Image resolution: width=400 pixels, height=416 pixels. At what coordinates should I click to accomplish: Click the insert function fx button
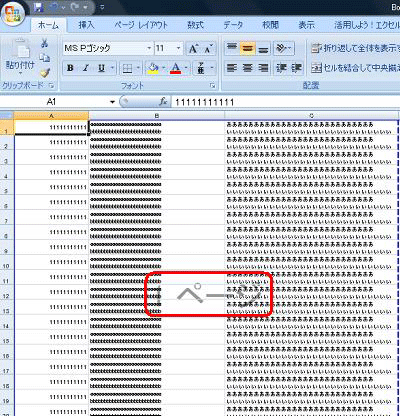click(163, 102)
